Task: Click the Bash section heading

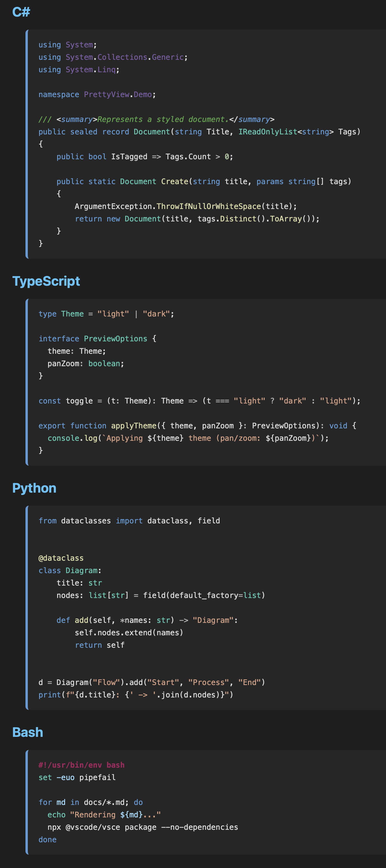Action: [x=28, y=732]
